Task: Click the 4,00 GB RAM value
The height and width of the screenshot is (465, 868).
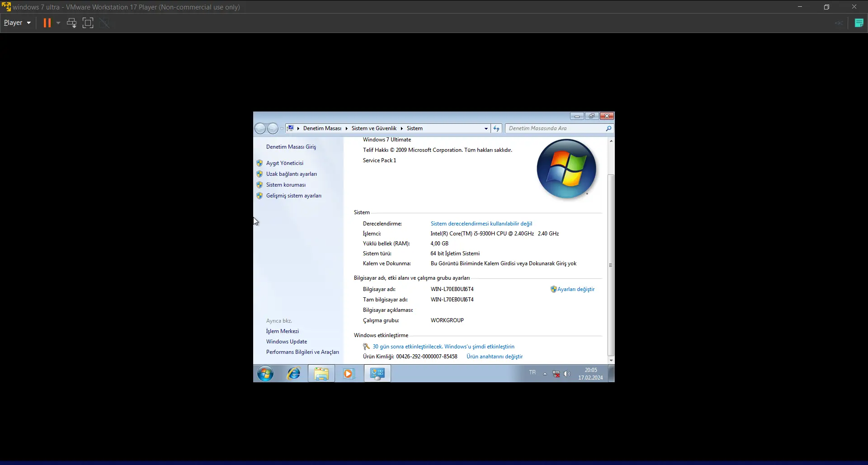Action: click(x=439, y=244)
